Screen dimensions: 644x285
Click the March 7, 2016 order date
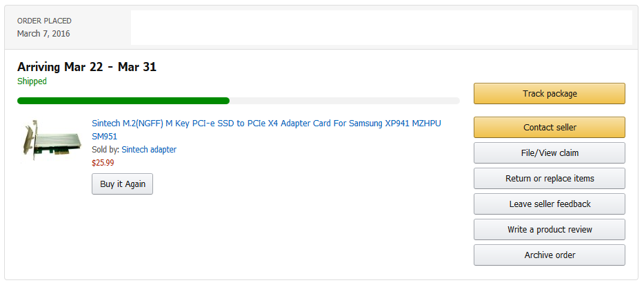(43, 34)
